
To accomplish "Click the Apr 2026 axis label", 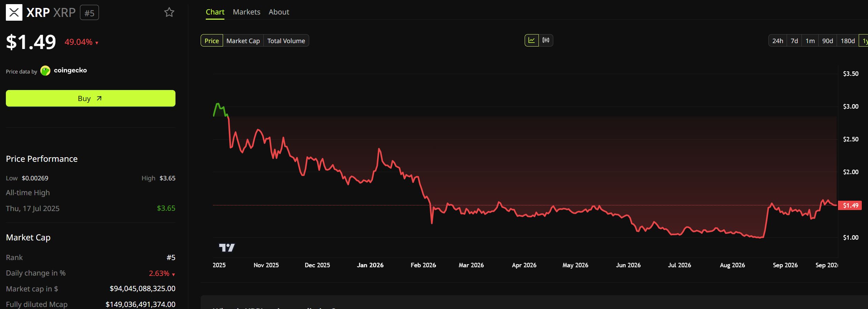I will [x=524, y=265].
